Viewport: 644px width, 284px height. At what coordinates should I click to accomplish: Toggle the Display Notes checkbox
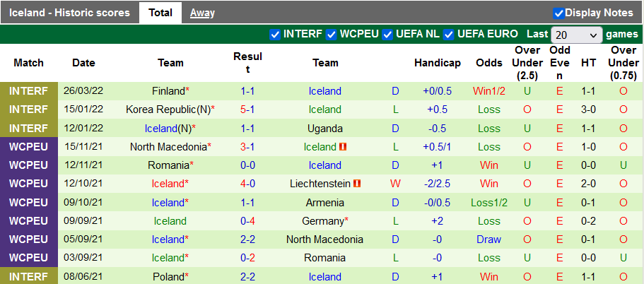point(558,13)
